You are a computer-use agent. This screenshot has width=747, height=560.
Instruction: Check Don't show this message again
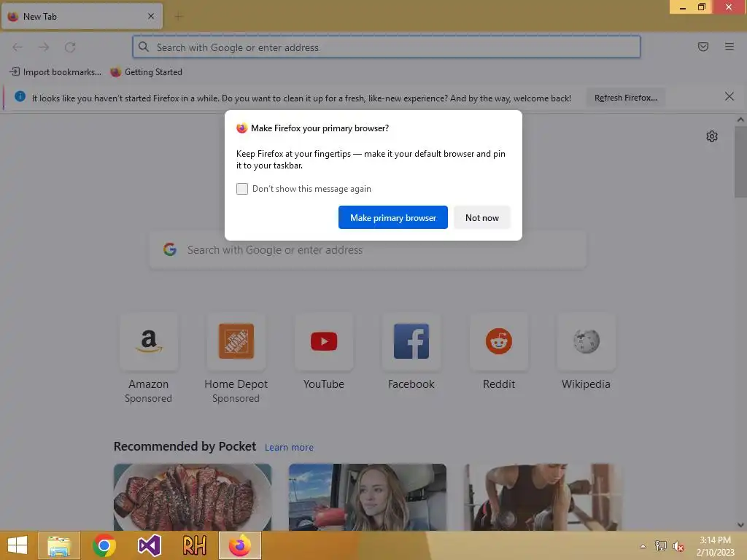click(x=242, y=189)
